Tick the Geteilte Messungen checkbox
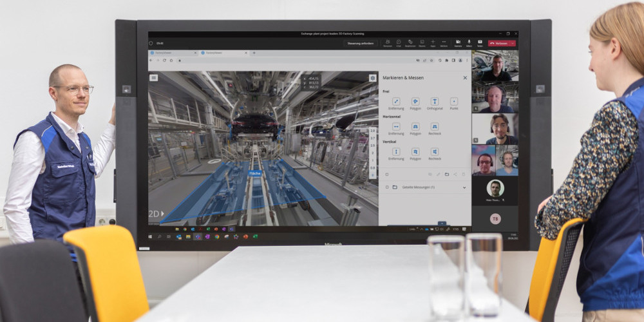 tap(387, 187)
